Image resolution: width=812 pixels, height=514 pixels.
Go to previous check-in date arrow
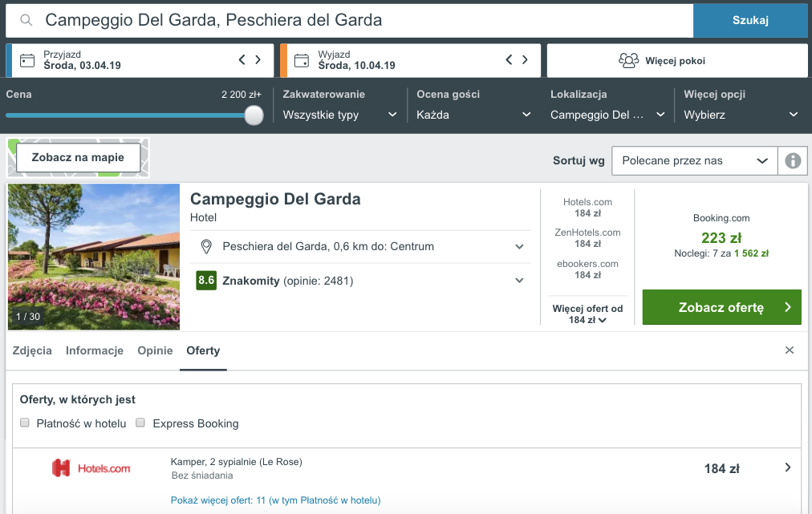(242, 59)
